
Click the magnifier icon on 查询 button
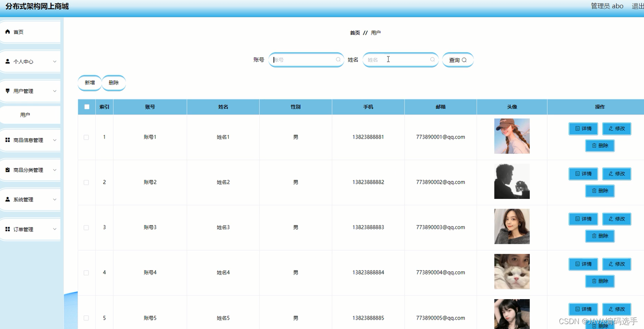tap(464, 60)
